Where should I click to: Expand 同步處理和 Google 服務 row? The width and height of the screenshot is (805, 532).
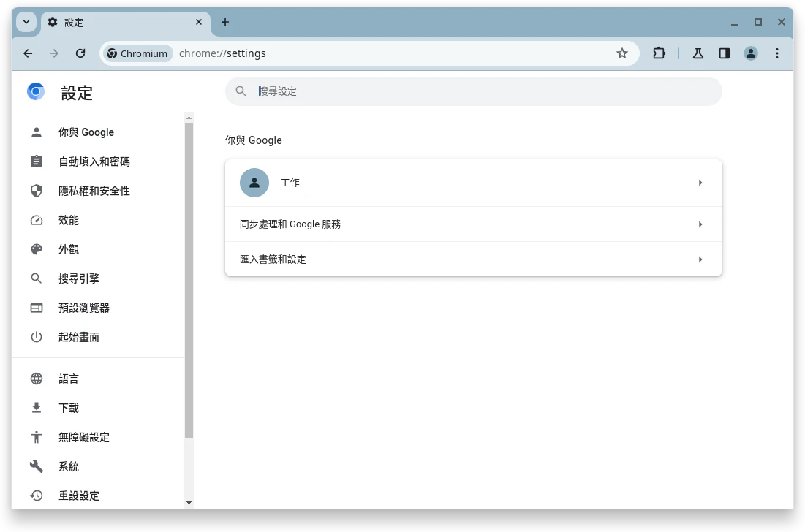[x=700, y=224]
